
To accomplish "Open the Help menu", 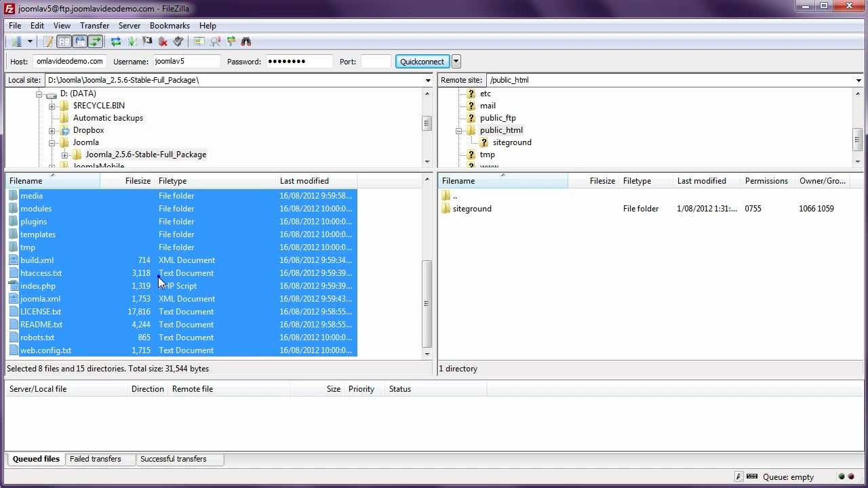I will pos(208,26).
